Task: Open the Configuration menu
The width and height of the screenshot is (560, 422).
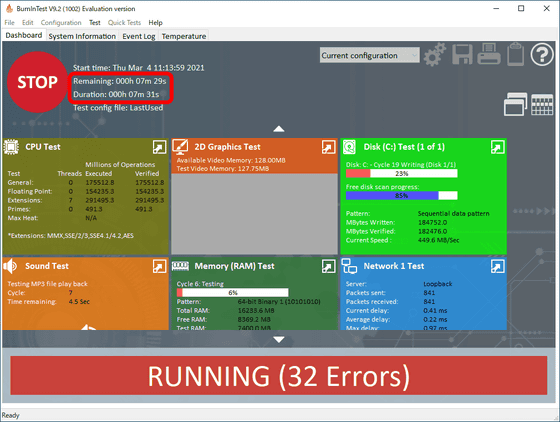Action: tap(61, 23)
